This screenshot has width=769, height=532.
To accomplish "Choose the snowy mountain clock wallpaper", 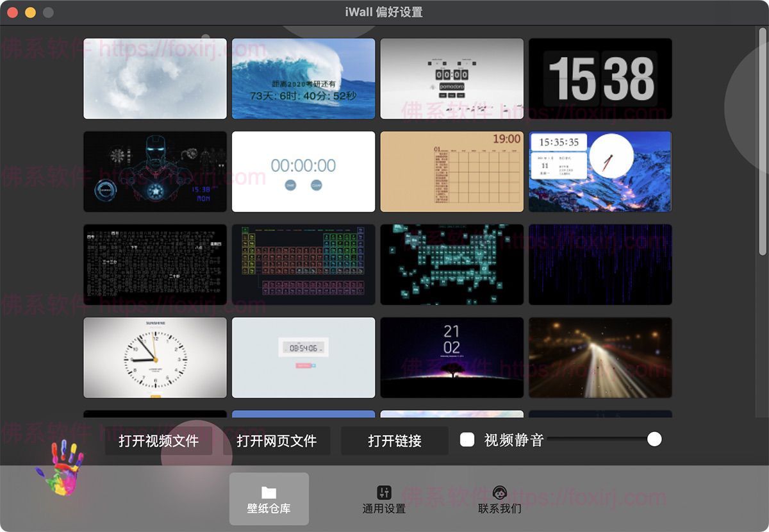I will click(600, 172).
